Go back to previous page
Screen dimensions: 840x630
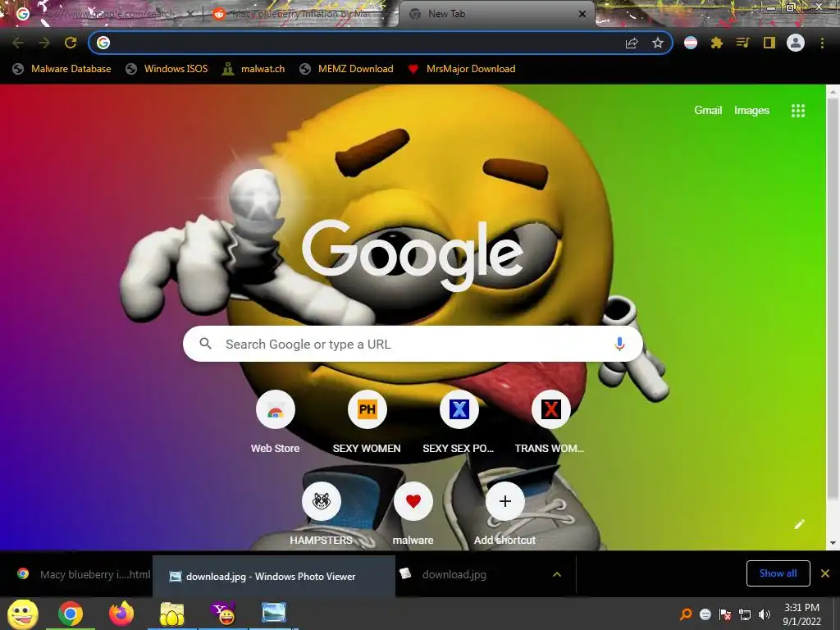pos(18,43)
